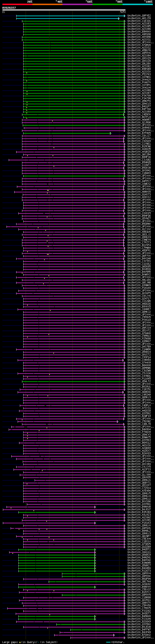Select hit label UniRef100_Q6BYT1
155x644 pixels.
click(139, 483)
